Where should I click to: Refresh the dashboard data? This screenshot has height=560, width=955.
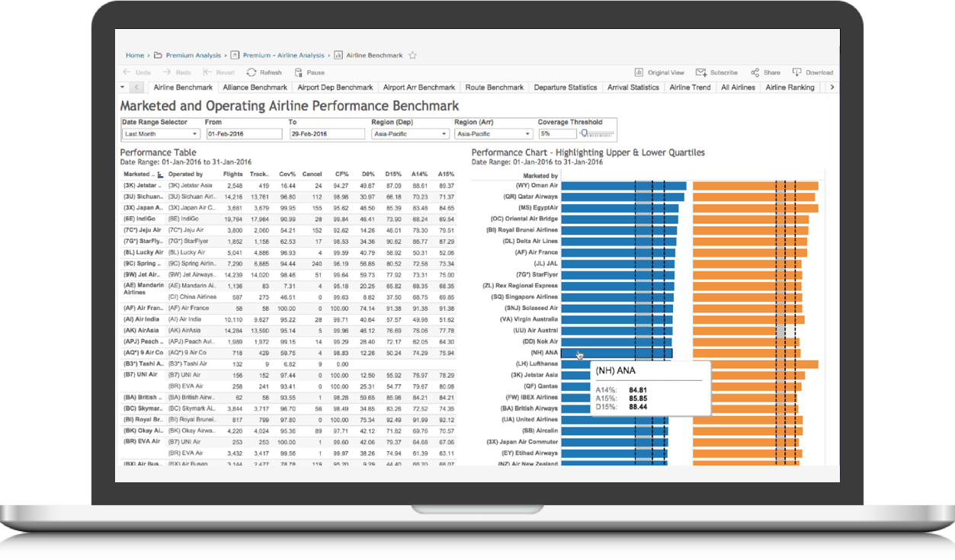[x=264, y=72]
